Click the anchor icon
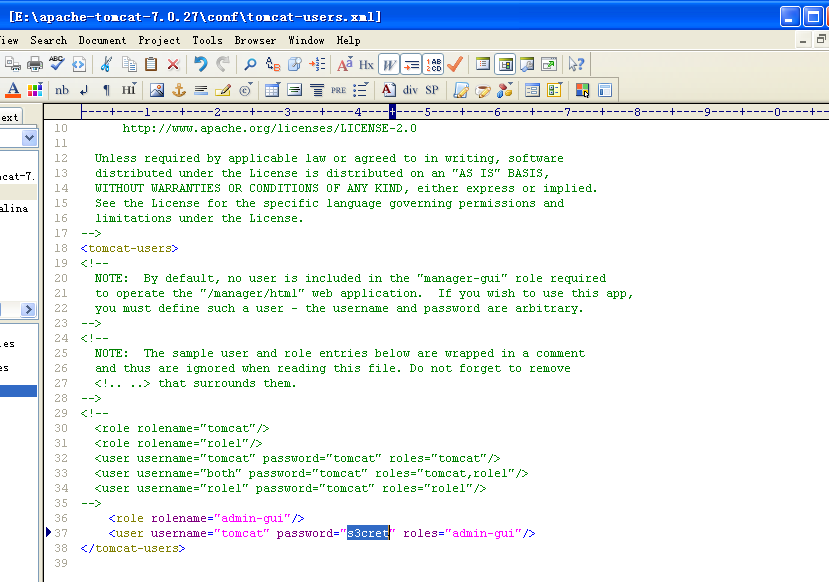Image resolution: width=829 pixels, height=582 pixels. [x=179, y=90]
